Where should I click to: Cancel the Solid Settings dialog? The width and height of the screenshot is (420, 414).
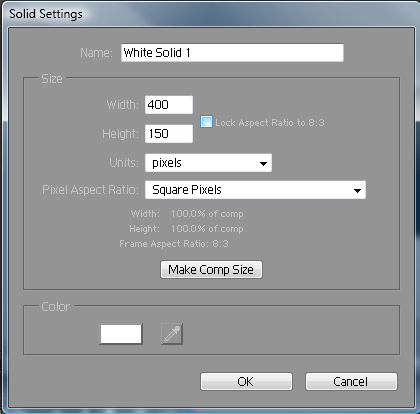click(351, 381)
